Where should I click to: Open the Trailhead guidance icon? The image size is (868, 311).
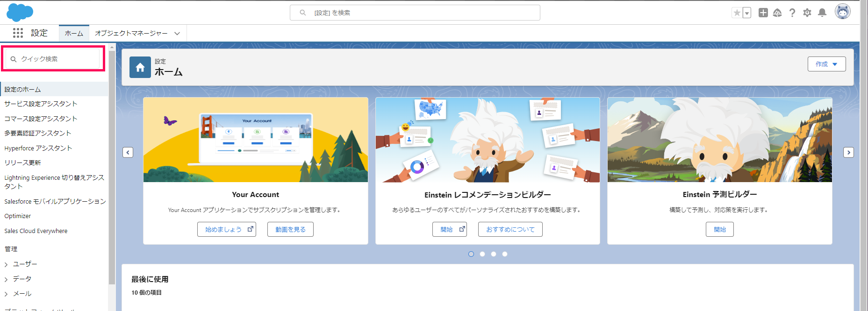pos(777,13)
